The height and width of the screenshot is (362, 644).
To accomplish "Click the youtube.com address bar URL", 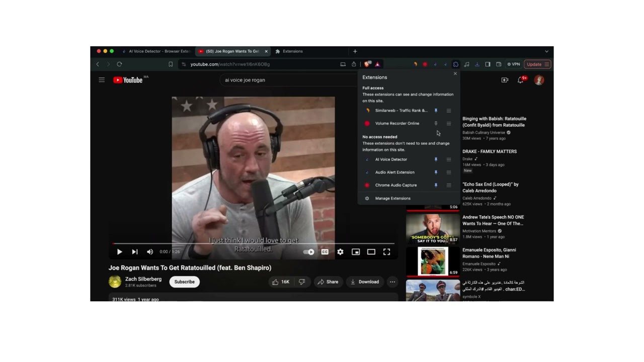I will 230,64.
